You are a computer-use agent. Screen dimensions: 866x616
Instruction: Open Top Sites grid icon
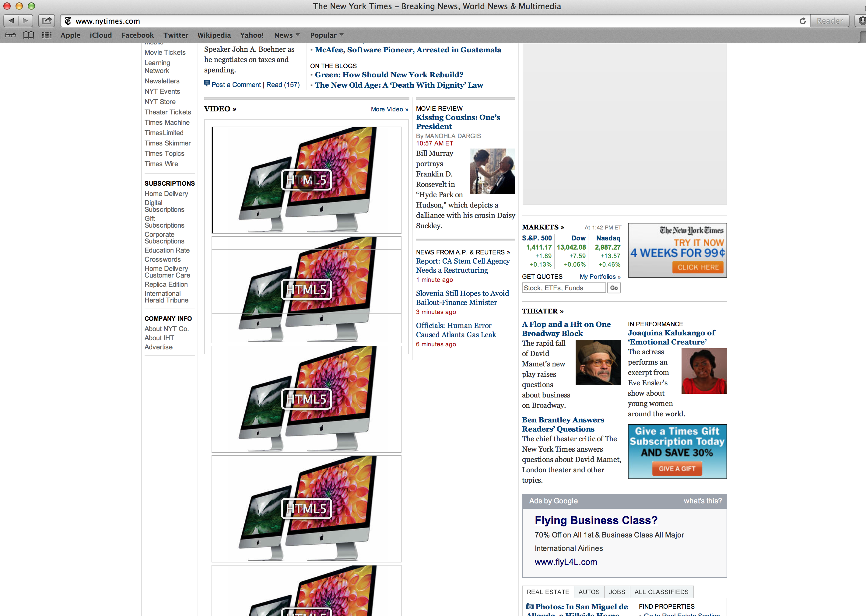47,35
